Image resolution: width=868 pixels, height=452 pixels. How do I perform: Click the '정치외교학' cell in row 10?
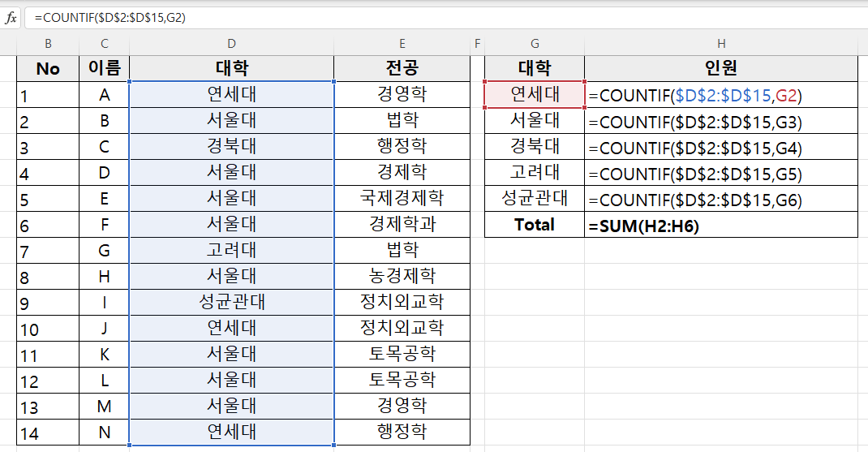(402, 329)
